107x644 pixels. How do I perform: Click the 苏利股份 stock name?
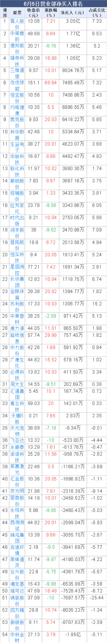pos(17,306)
